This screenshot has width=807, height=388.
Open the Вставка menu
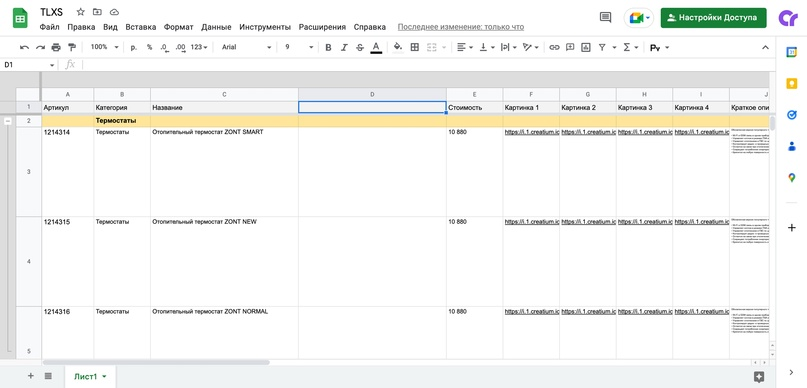[x=141, y=27]
